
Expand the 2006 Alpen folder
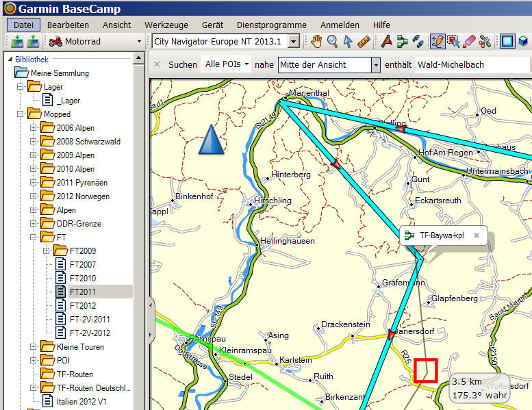point(33,128)
